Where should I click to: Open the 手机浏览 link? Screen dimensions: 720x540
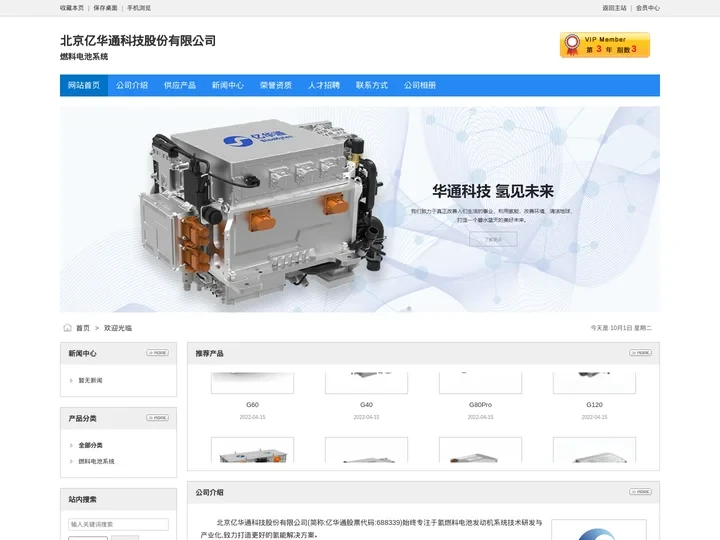pyautogui.click(x=139, y=8)
